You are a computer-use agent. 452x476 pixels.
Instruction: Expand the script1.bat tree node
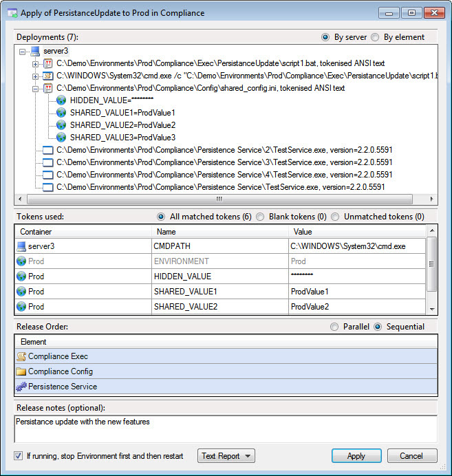pyautogui.click(x=36, y=64)
